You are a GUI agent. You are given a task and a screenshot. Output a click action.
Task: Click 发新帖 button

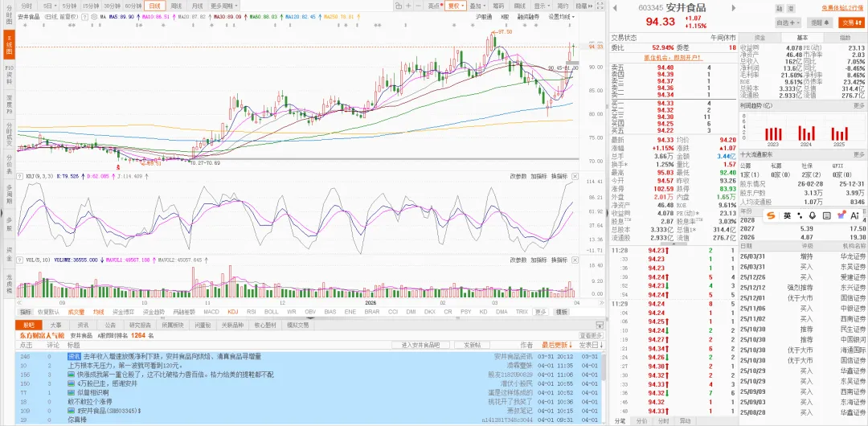(x=473, y=345)
